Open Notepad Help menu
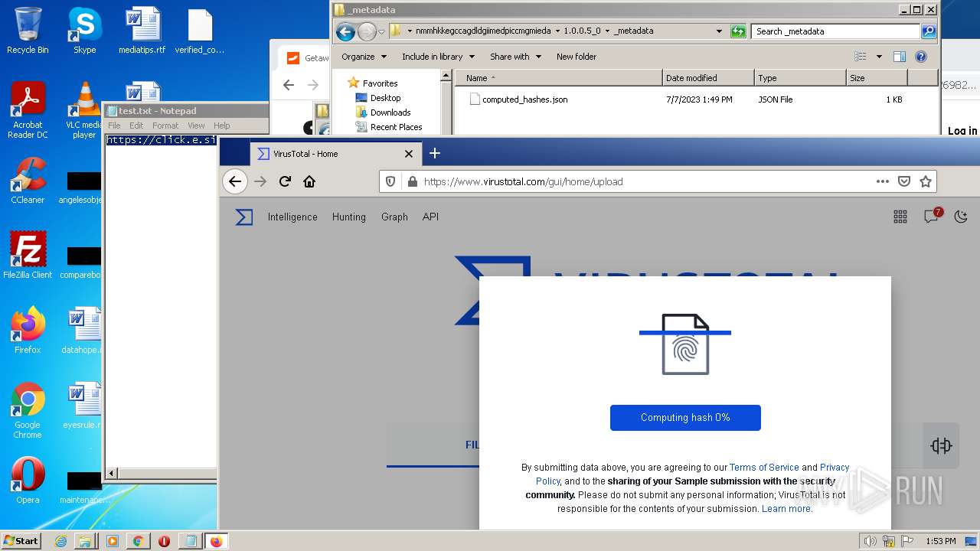Screen dimensions: 980x551 click(x=222, y=126)
